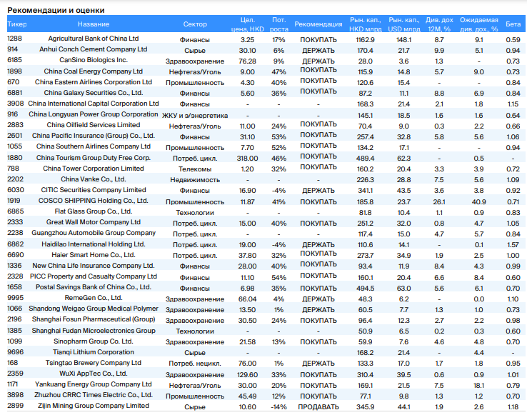
Task: Click 'WuXi AppTec Co., Ltd.' name
Action: pyautogui.click(x=94, y=374)
